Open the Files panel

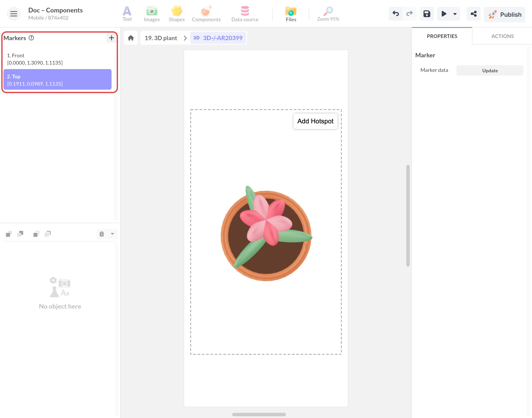coord(291,14)
